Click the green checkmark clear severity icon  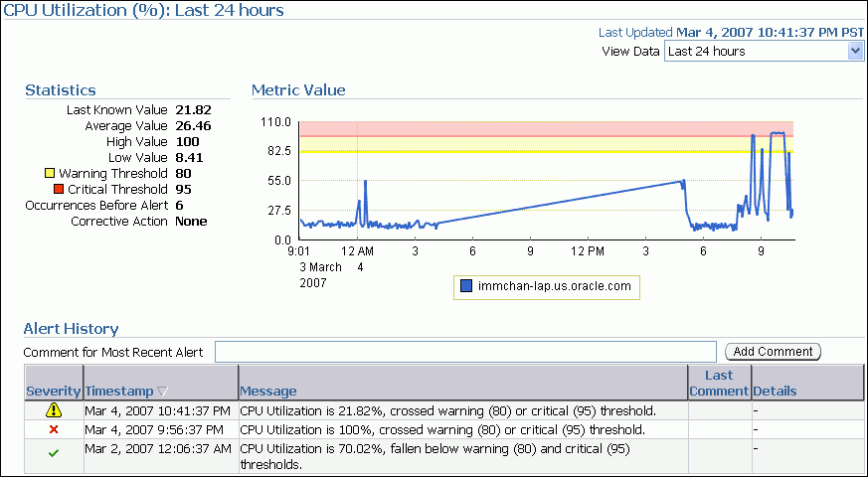click(54, 453)
